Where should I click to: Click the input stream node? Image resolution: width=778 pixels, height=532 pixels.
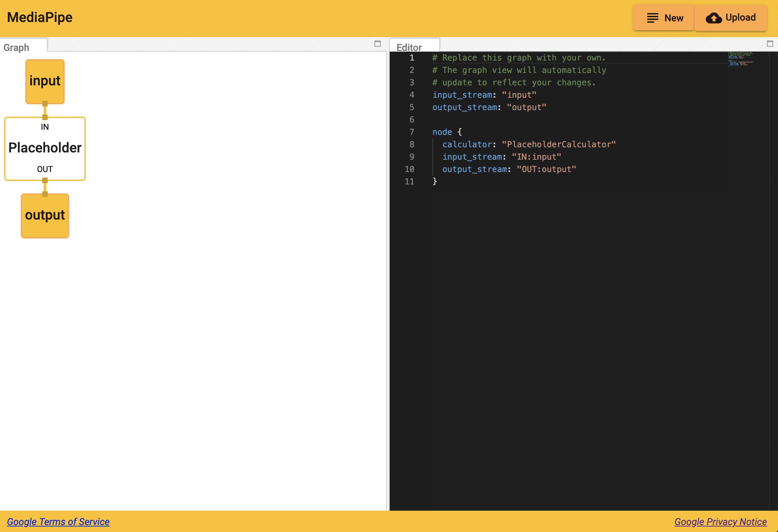(45, 81)
